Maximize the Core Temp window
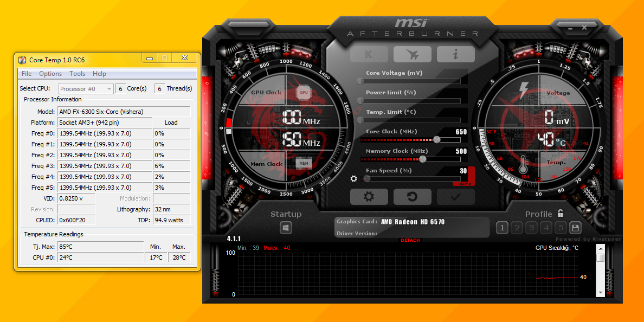This screenshot has width=644, height=322. coord(164,58)
